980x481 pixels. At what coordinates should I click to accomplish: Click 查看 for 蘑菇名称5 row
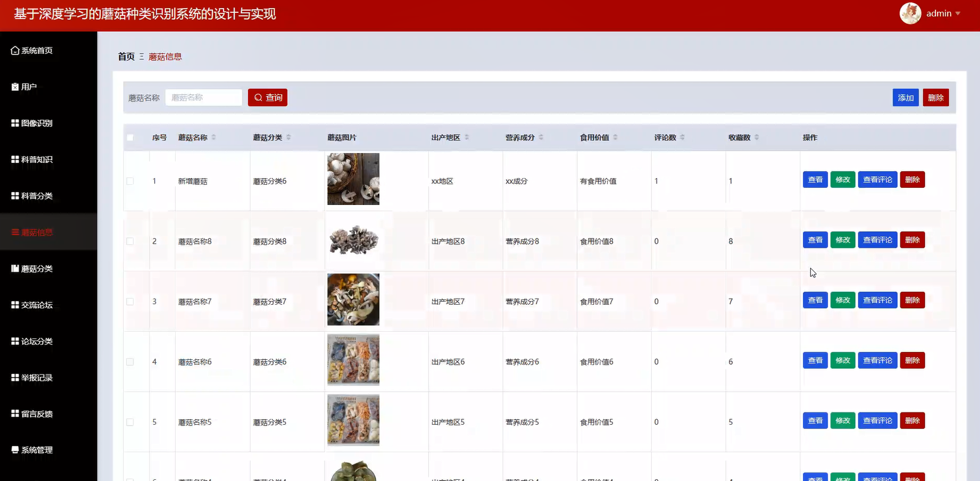pos(815,421)
